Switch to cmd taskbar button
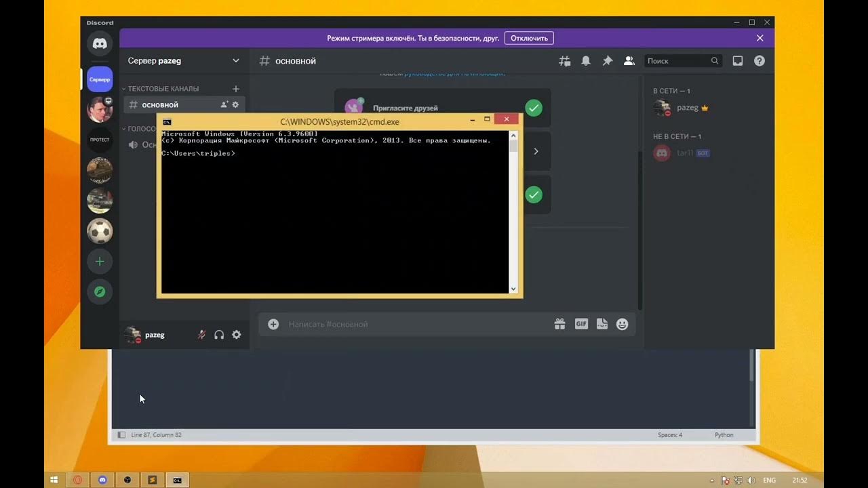Image resolution: width=868 pixels, height=488 pixels. pos(177,480)
